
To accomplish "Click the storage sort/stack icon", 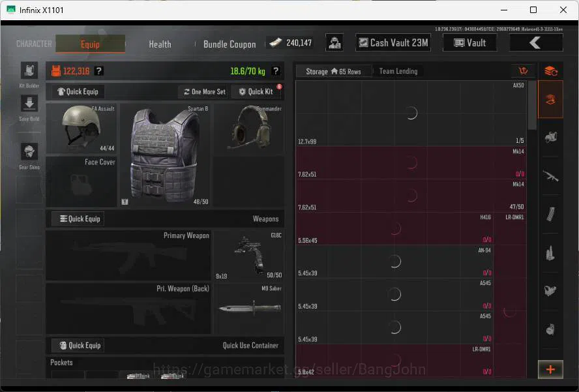I will click(x=550, y=71).
